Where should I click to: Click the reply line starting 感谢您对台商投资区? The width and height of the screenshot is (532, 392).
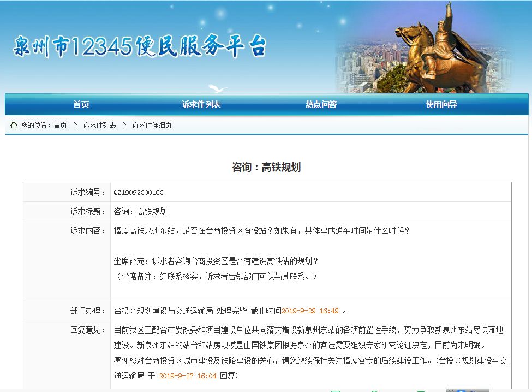310,360
